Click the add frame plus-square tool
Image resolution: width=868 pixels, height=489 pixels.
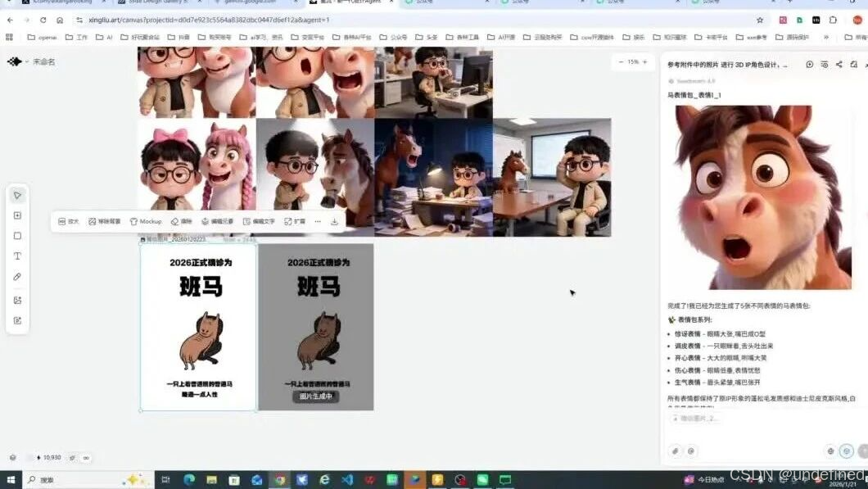pos(18,215)
